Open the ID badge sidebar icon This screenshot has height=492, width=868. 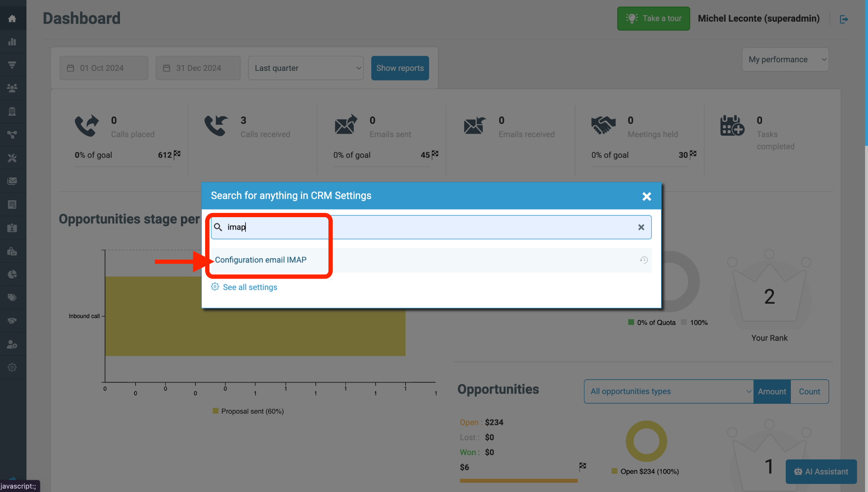click(x=12, y=228)
